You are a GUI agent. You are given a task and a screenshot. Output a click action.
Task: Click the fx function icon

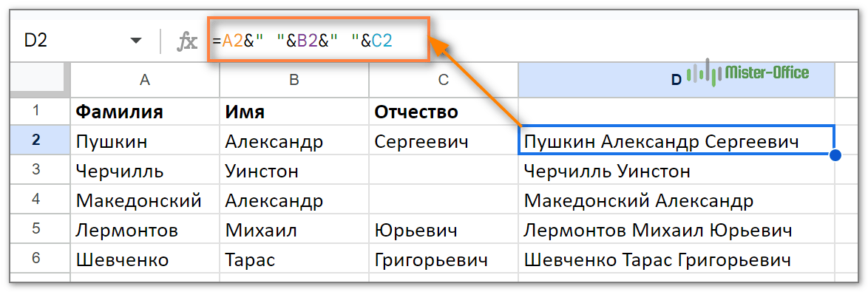tap(187, 41)
